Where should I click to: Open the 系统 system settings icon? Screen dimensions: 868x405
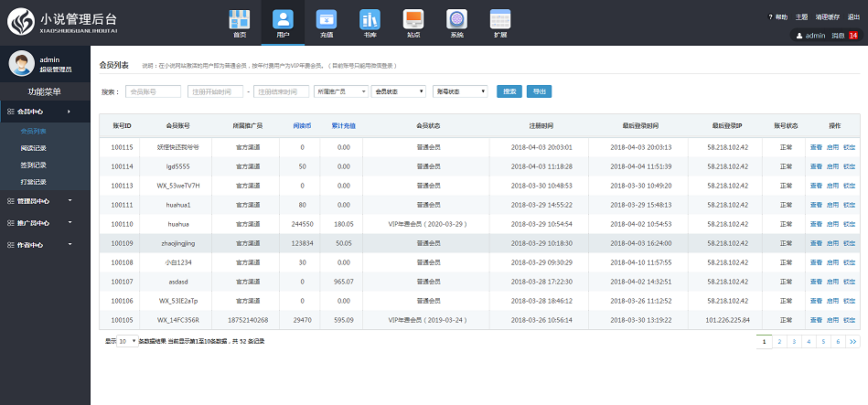pyautogui.click(x=456, y=21)
